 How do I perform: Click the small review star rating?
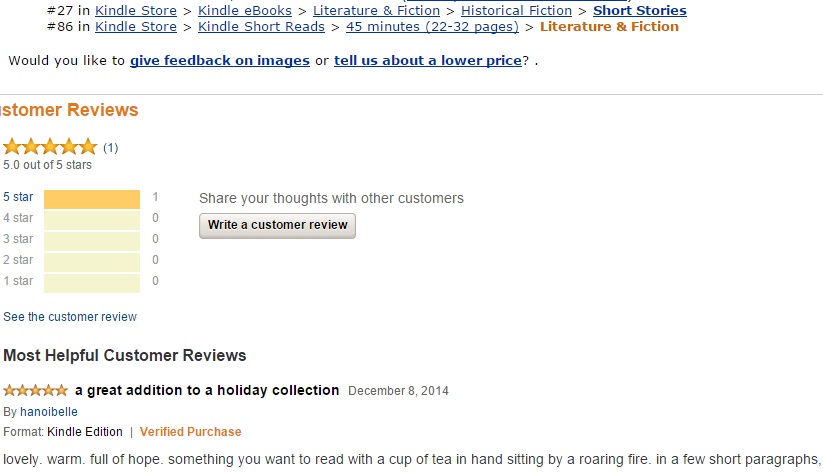[35, 390]
